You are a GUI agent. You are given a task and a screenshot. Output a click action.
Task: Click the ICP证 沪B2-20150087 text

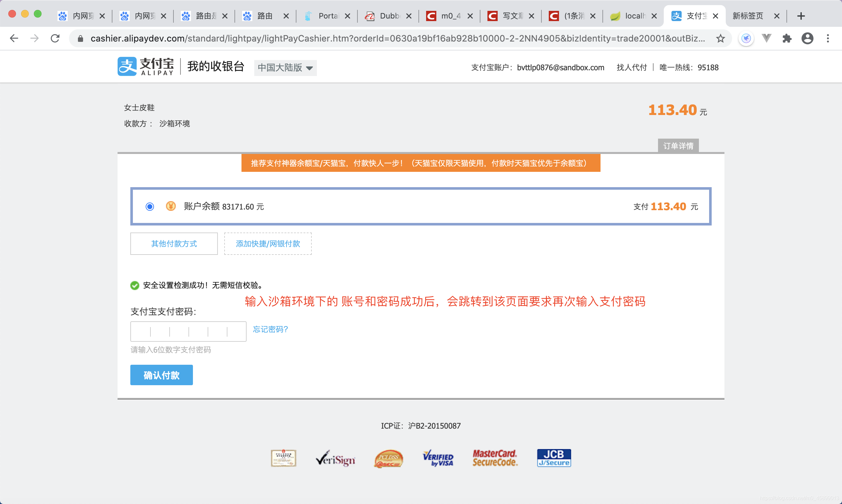click(x=420, y=426)
